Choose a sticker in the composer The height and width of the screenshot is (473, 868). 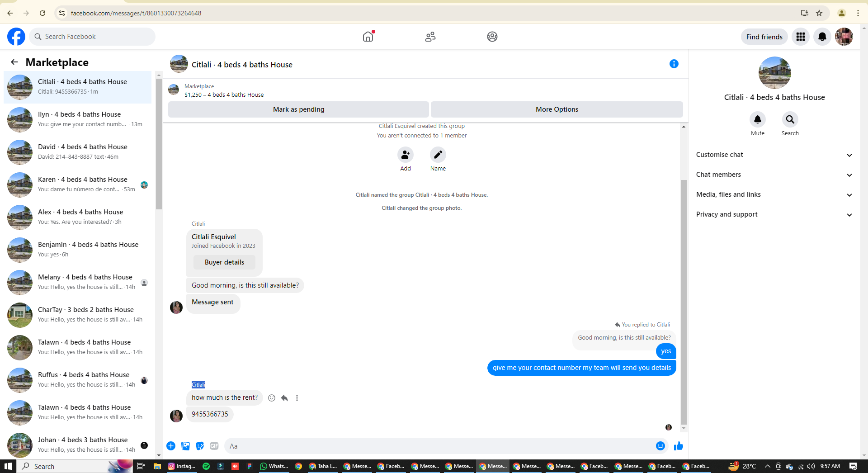coord(200,446)
